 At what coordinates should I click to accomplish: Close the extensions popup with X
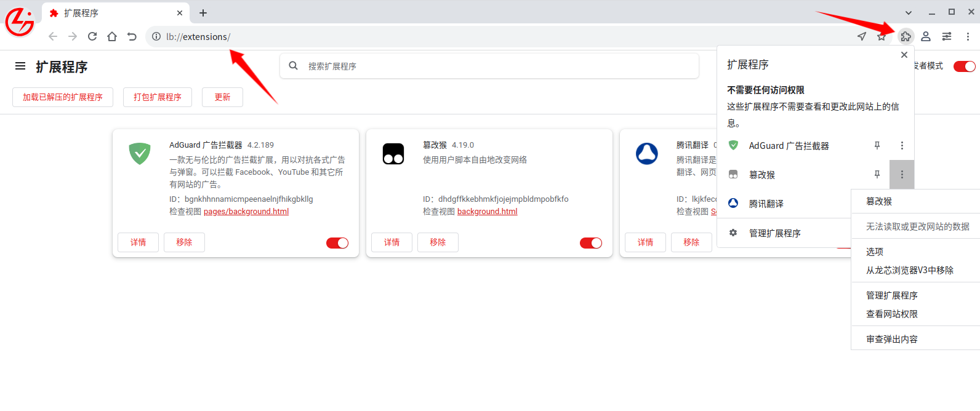(x=904, y=55)
